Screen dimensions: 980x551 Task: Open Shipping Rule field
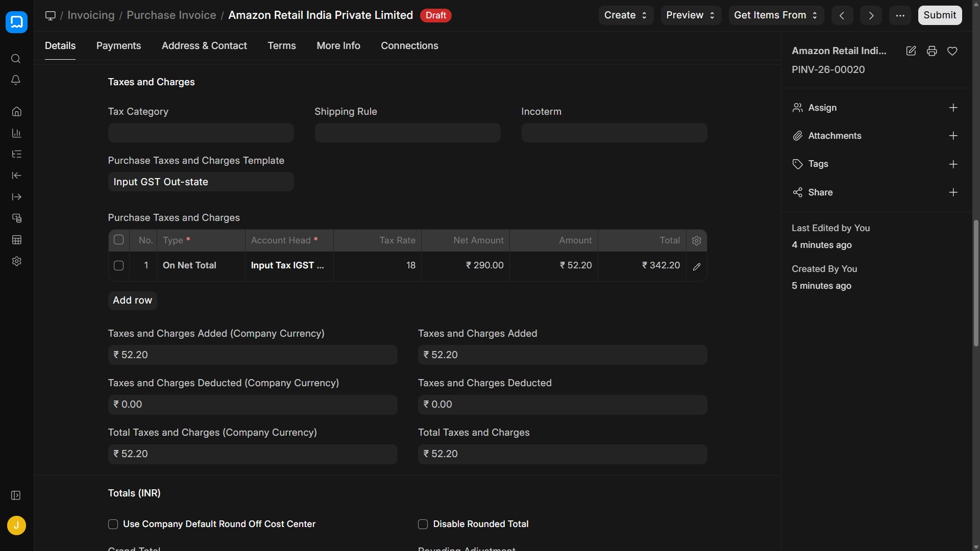pyautogui.click(x=407, y=133)
